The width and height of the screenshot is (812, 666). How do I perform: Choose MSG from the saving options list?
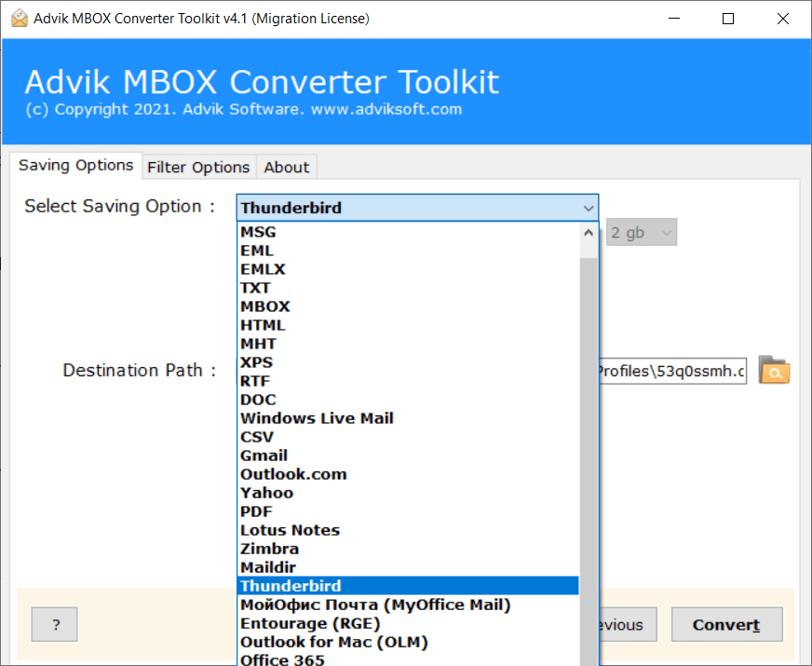[x=408, y=232]
